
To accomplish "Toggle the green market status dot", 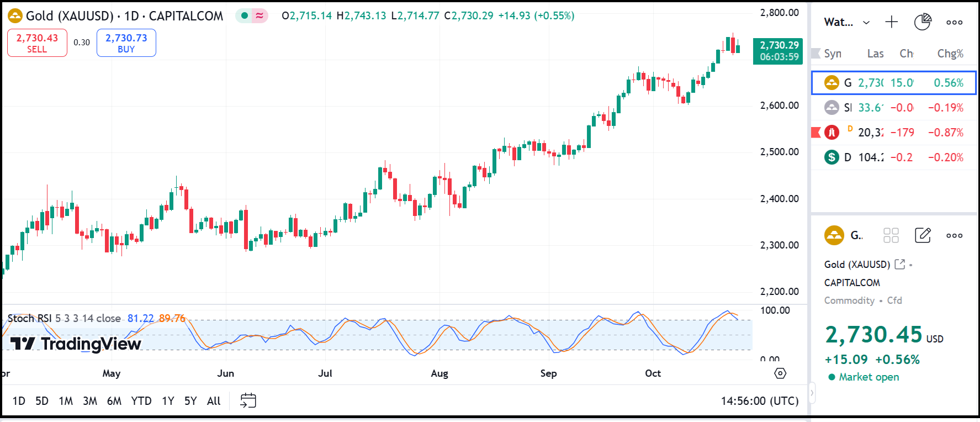I will point(245,15).
